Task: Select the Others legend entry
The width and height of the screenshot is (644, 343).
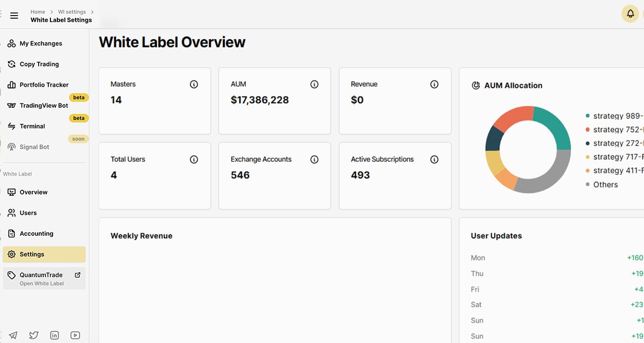Action: 605,184
